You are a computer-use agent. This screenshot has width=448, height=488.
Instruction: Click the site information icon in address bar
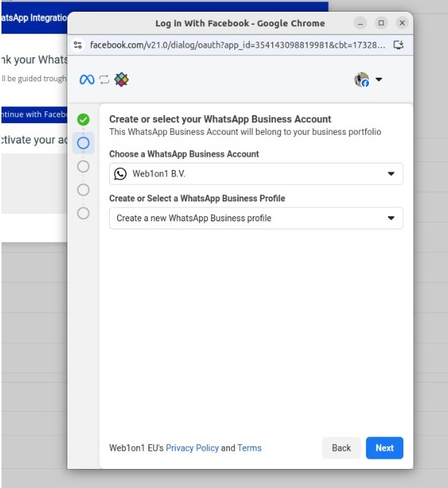79,45
